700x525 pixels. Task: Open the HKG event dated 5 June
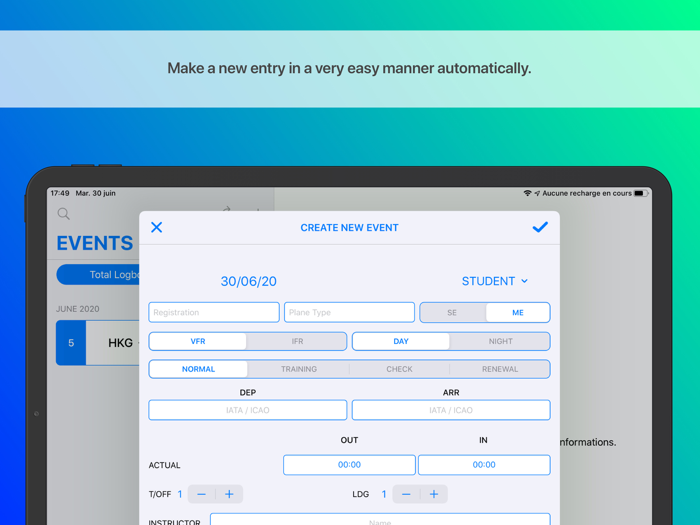click(98, 343)
